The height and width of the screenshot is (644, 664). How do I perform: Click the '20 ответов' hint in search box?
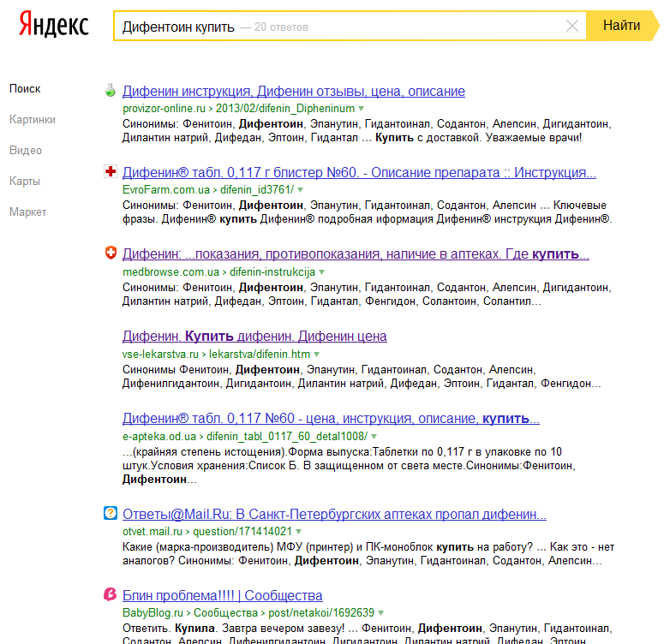(x=281, y=27)
